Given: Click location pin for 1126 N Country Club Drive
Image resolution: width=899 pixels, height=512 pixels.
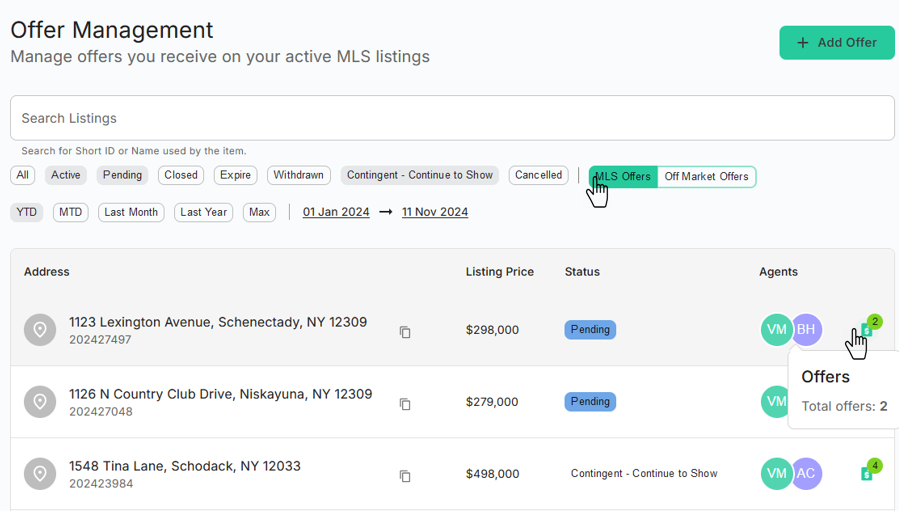Looking at the screenshot, I should coord(40,402).
